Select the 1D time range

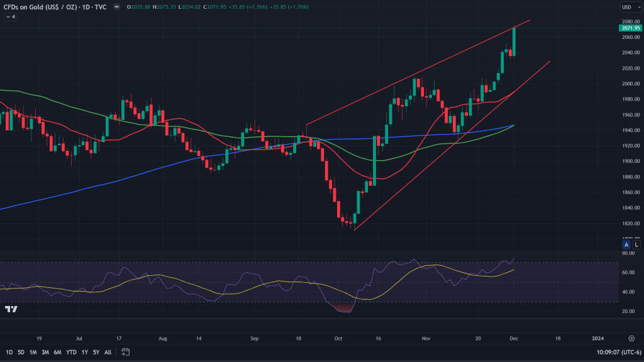pos(9,352)
